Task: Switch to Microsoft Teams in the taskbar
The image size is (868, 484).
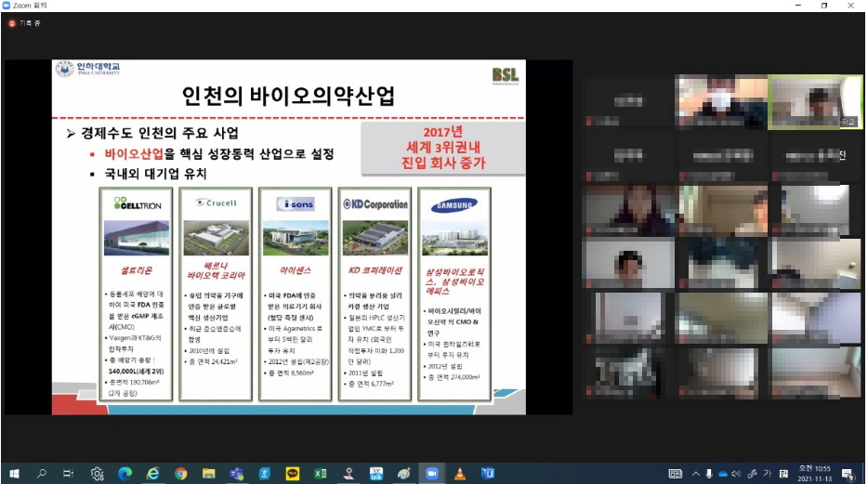Action: tap(236, 474)
